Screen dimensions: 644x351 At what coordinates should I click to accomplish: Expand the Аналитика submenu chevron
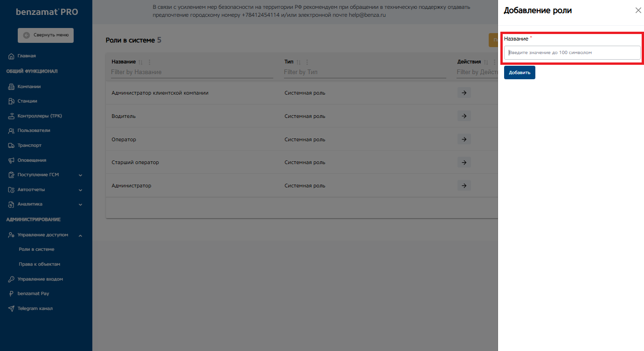[x=80, y=205]
